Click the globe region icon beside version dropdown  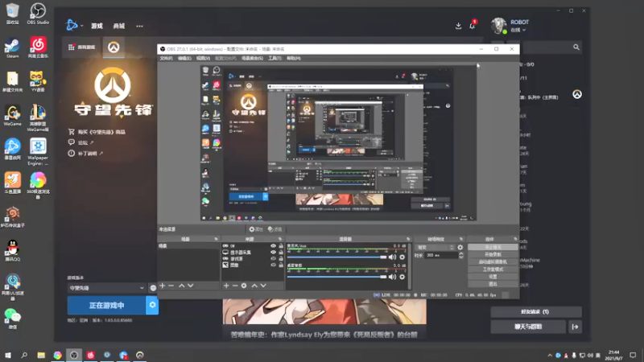click(153, 288)
